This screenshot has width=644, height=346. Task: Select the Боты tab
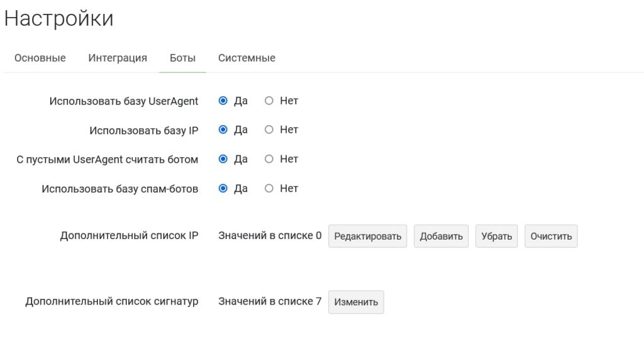click(182, 58)
